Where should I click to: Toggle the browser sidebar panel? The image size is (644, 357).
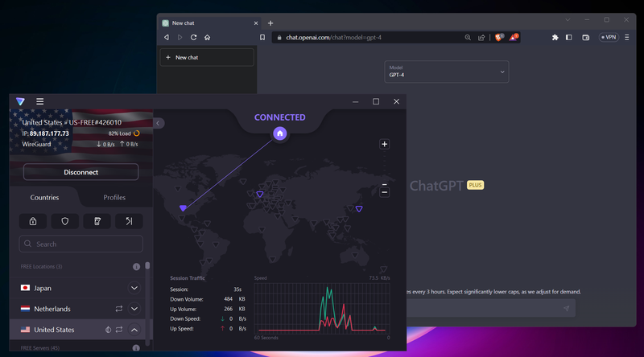click(x=569, y=37)
